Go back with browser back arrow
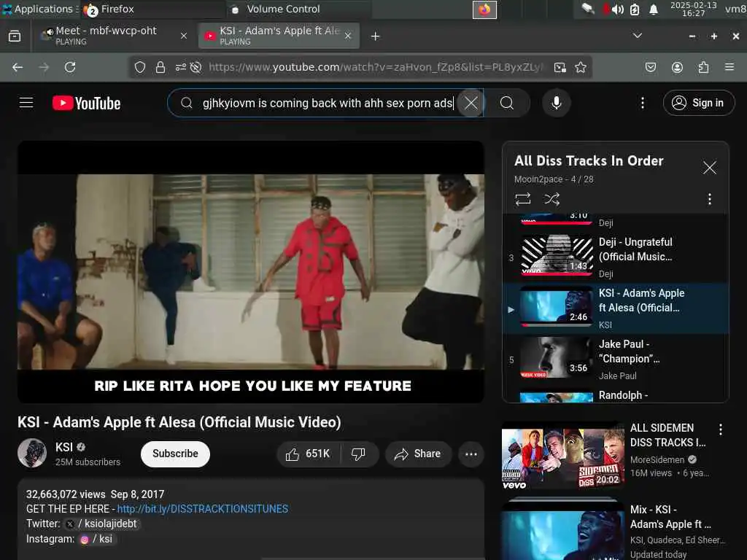This screenshot has width=747, height=560. 18,67
